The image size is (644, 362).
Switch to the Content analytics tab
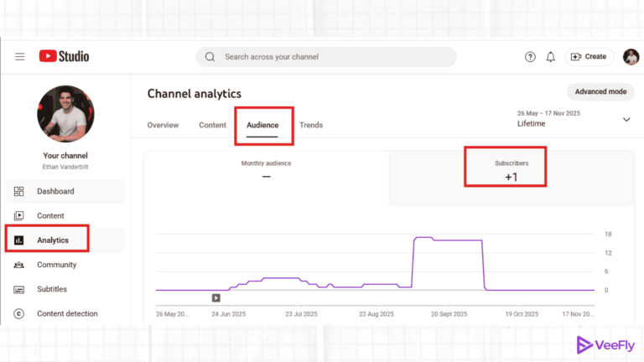click(x=212, y=126)
